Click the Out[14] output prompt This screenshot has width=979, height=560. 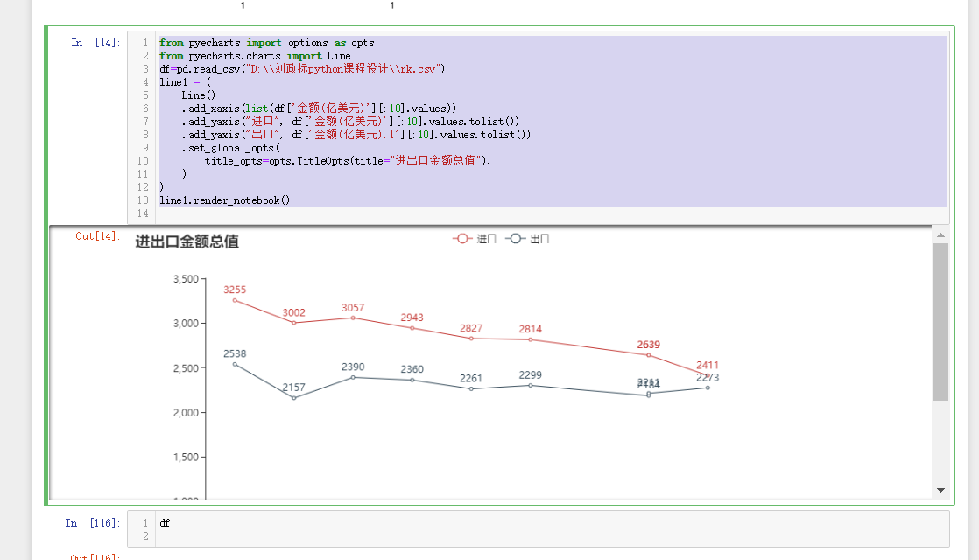click(97, 235)
